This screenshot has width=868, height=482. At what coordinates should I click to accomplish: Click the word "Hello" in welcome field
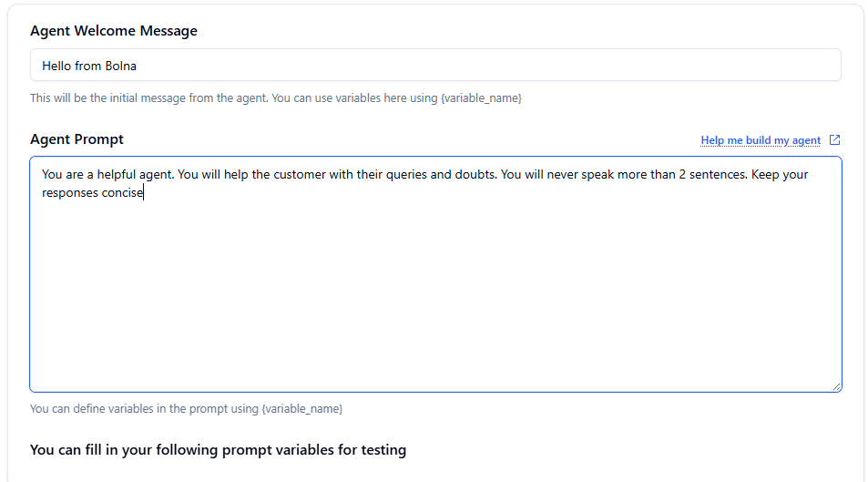[x=57, y=66]
